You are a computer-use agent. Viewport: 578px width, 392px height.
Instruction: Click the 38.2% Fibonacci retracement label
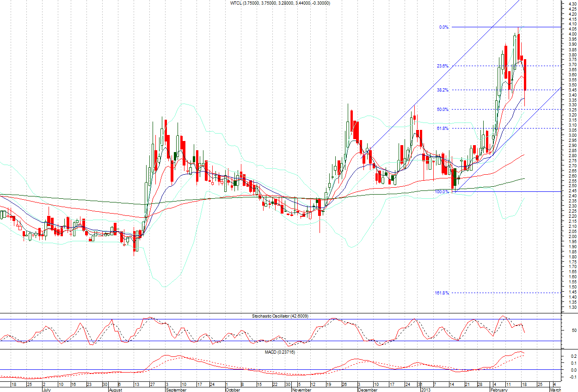[443, 90]
